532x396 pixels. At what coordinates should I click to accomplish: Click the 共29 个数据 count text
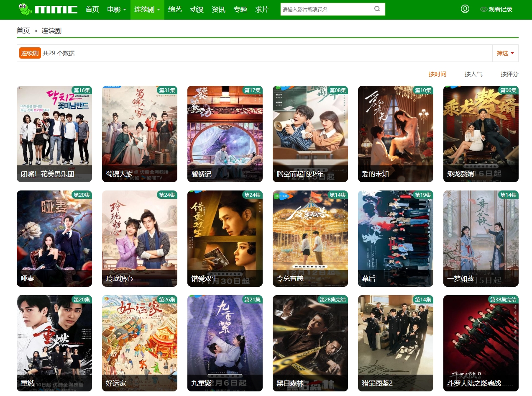click(x=59, y=53)
